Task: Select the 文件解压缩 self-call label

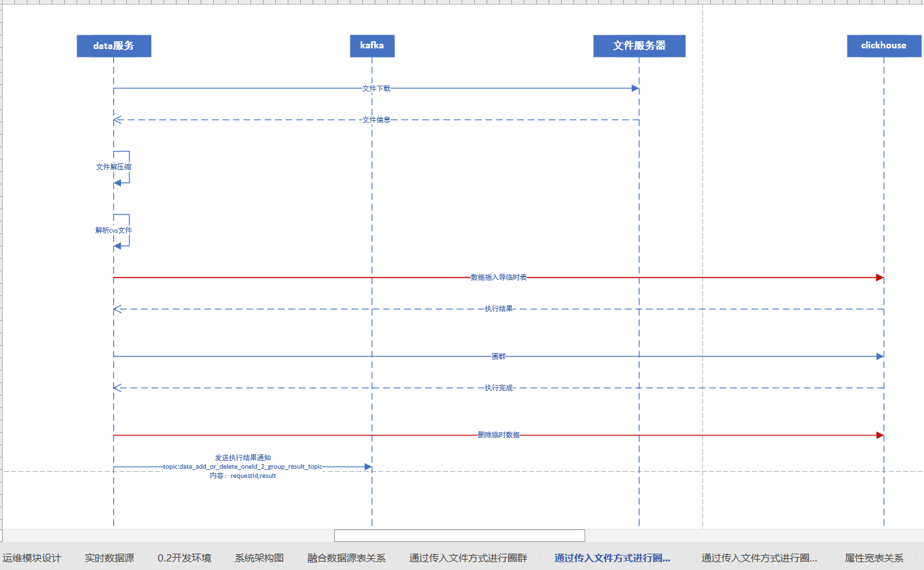Action: tap(113, 167)
